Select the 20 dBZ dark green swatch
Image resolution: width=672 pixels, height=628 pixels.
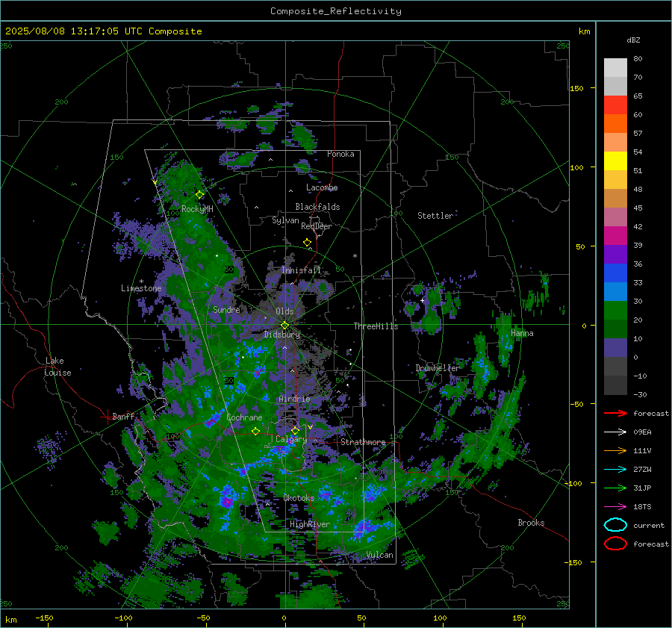point(615,329)
